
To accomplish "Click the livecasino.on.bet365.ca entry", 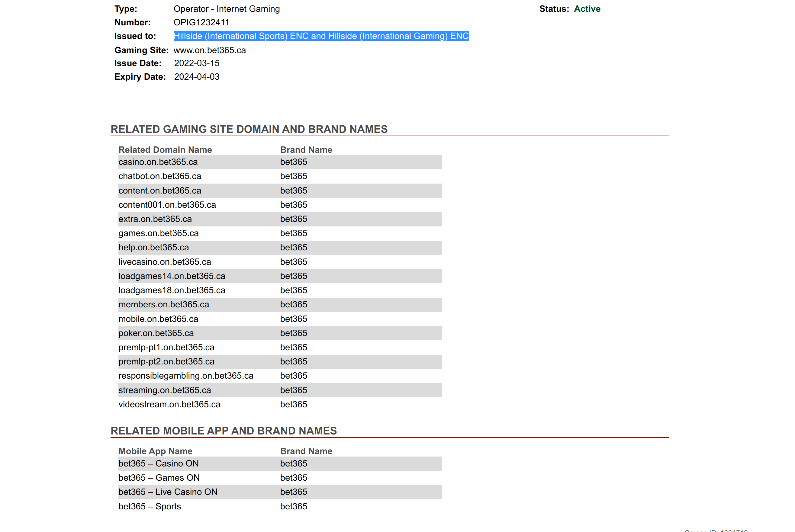I will (165, 261).
